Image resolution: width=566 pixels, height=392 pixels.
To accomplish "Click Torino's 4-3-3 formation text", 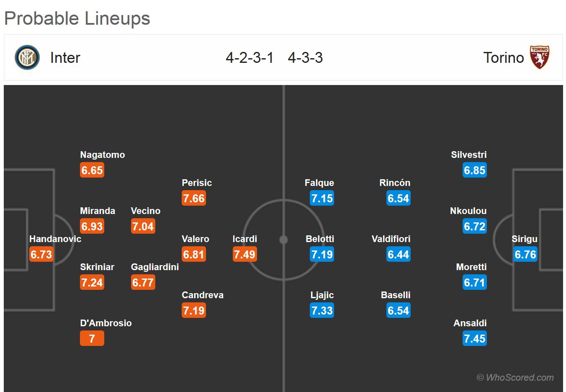I will tap(305, 58).
